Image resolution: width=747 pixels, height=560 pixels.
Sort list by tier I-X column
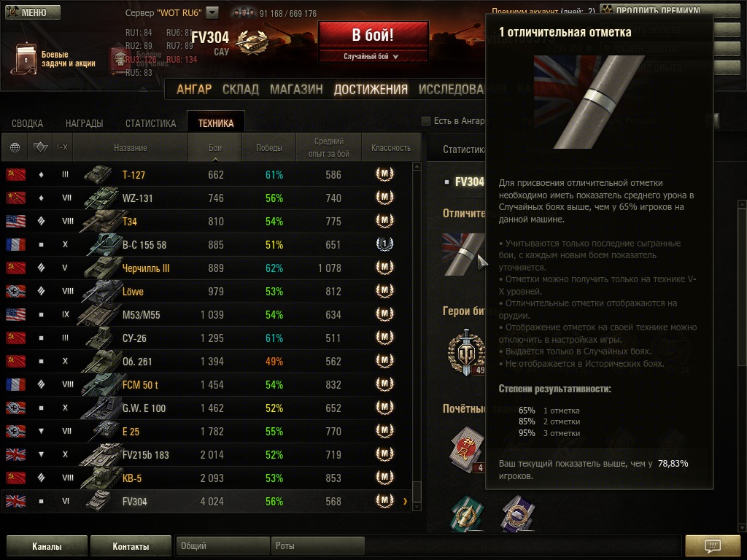(x=63, y=147)
